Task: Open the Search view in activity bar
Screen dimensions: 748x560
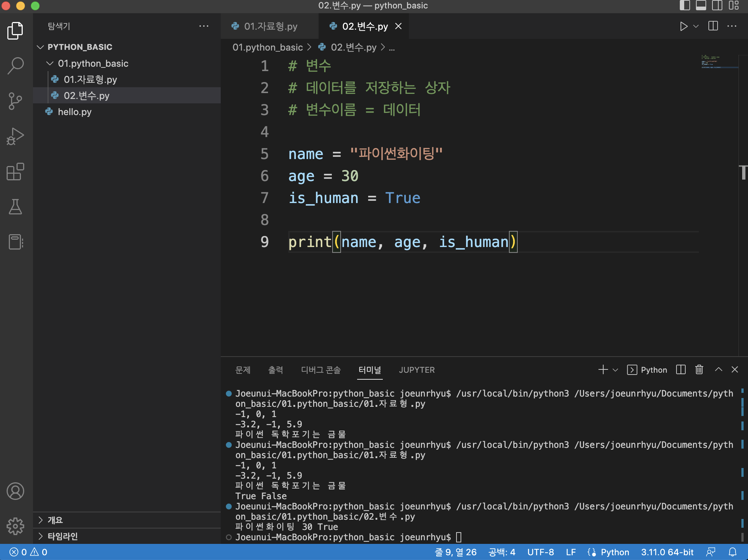Action: click(15, 66)
